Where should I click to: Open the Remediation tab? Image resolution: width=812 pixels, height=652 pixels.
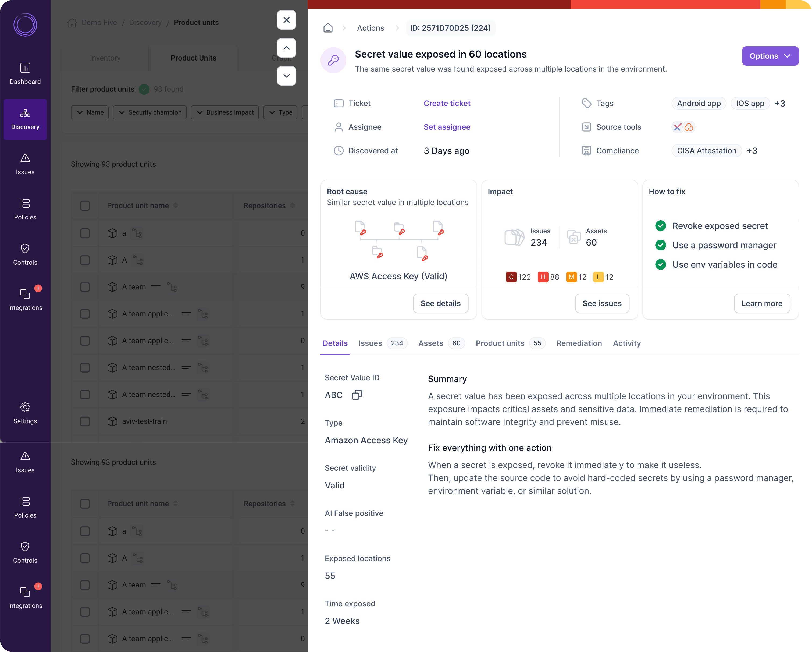pyautogui.click(x=579, y=343)
